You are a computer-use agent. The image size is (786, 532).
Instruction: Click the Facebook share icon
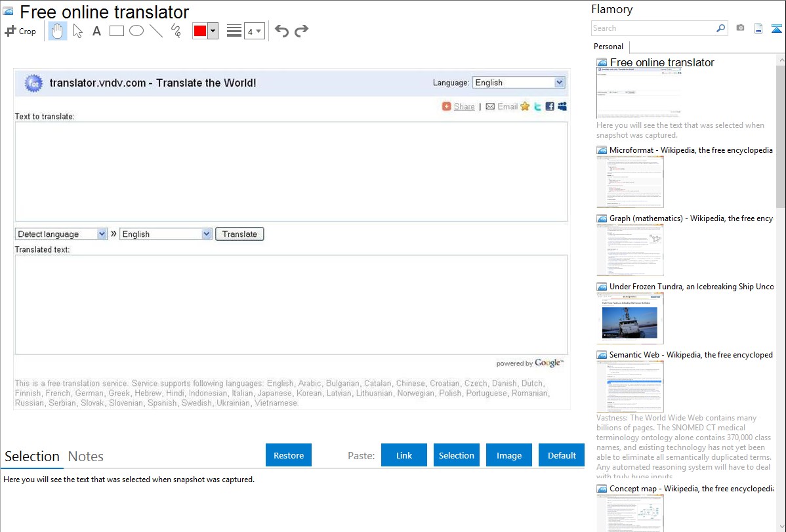point(550,106)
